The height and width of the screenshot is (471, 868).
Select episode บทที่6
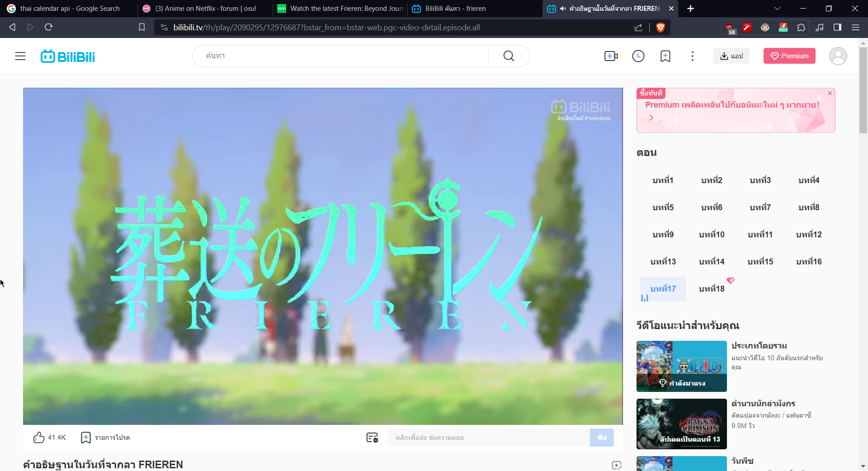click(712, 207)
